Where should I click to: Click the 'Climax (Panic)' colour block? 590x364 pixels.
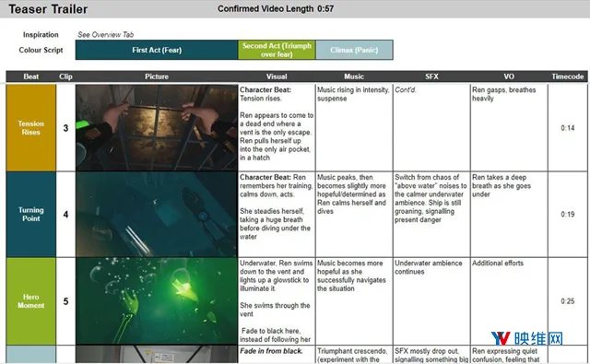pos(354,50)
